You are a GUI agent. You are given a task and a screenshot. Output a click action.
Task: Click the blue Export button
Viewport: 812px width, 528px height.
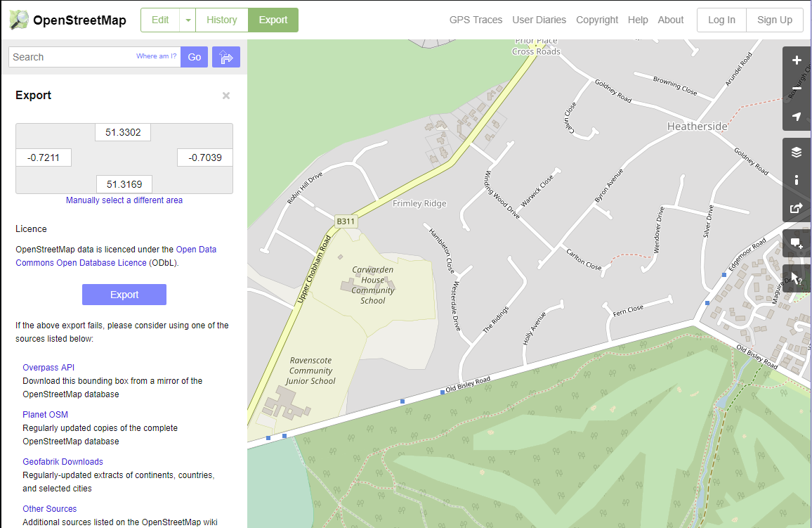tap(124, 295)
